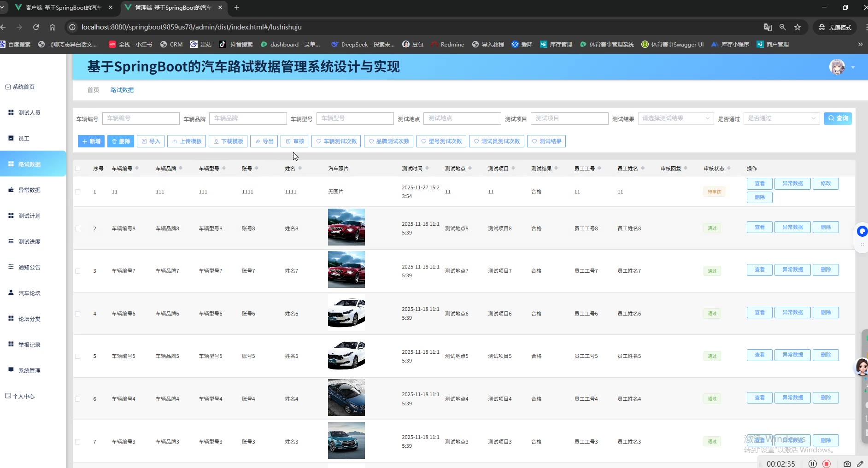Check the checkbox for row 1

click(78, 192)
